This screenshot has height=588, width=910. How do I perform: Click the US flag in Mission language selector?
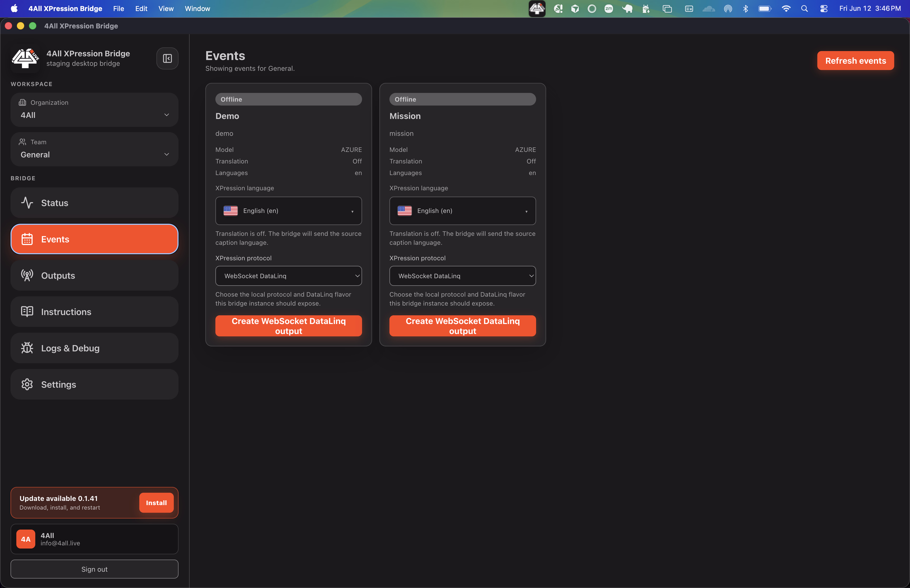[404, 211]
